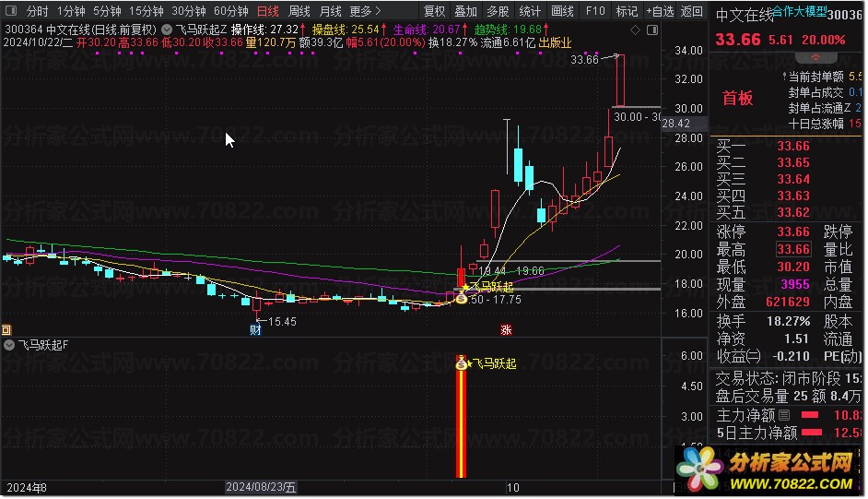Viewport: 868px width, 499px height.
Task: Switch to the 分时 intraday view
Action: point(38,11)
